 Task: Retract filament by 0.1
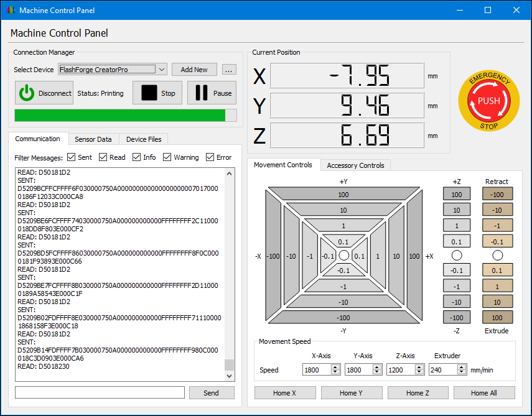[x=497, y=242]
